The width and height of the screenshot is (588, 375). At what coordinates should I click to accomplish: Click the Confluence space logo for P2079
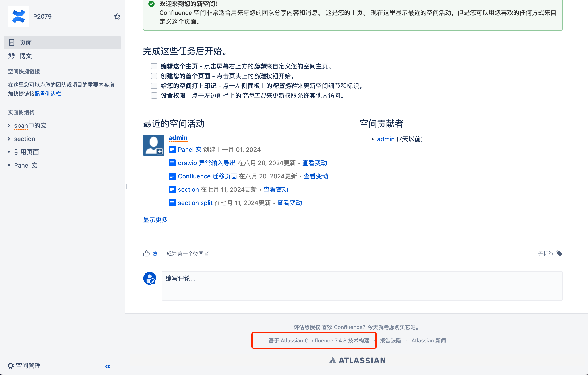(19, 16)
